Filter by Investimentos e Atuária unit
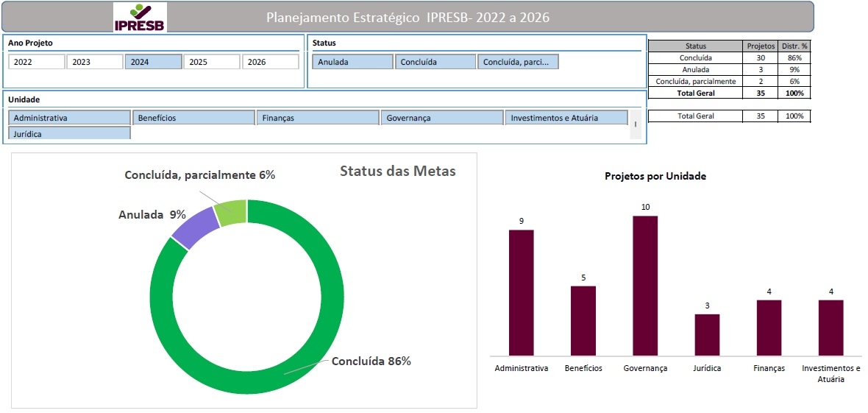Image resolution: width=868 pixels, height=413 pixels. (x=566, y=118)
